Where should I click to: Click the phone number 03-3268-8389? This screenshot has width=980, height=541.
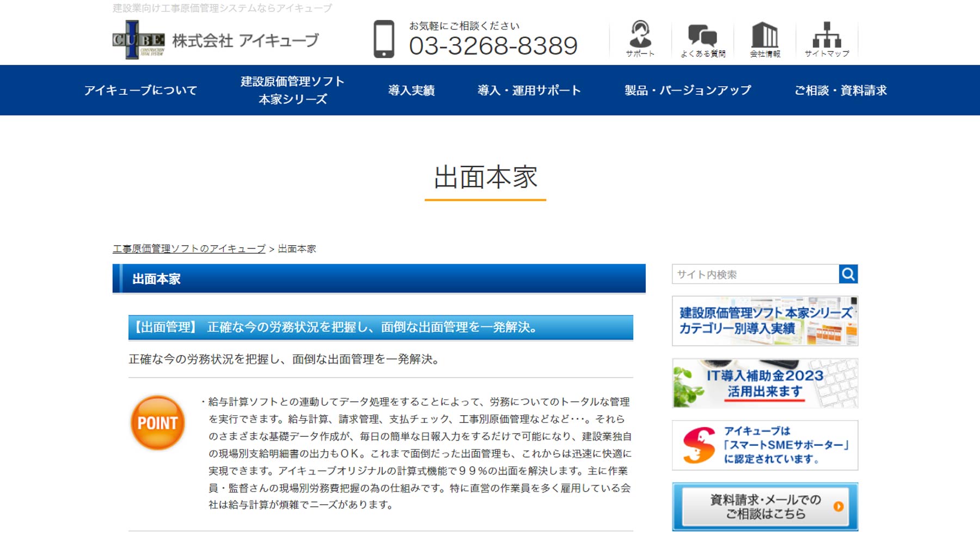coord(493,46)
